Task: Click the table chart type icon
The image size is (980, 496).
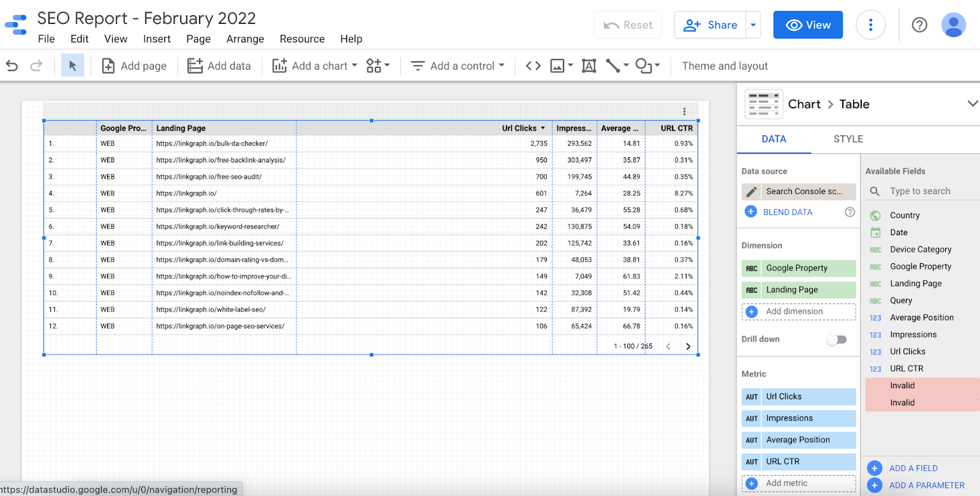Action: pyautogui.click(x=763, y=104)
